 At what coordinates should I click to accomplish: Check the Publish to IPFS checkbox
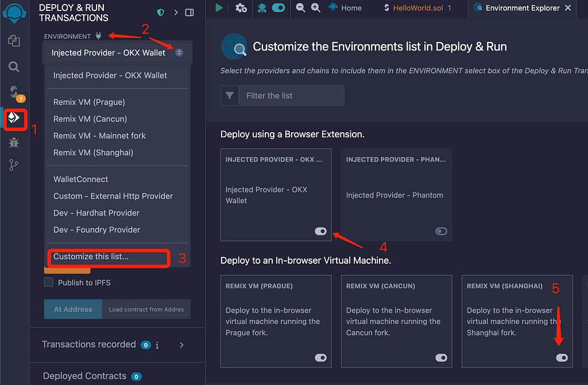coord(49,282)
